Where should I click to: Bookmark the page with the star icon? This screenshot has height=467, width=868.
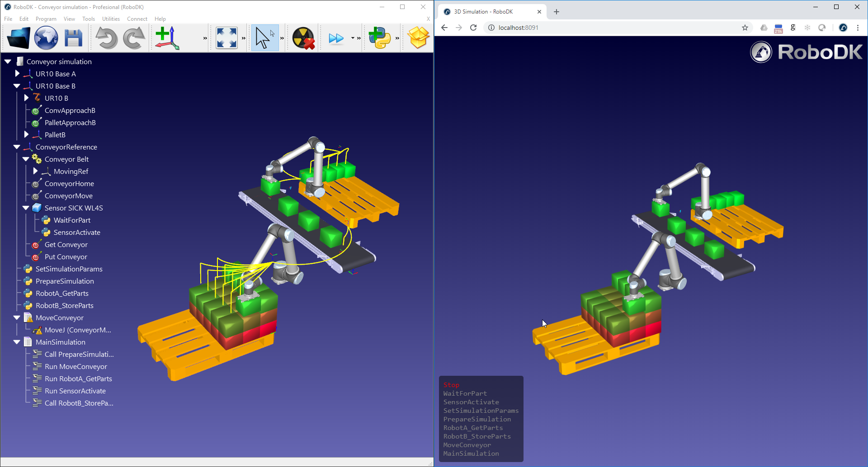(x=745, y=28)
